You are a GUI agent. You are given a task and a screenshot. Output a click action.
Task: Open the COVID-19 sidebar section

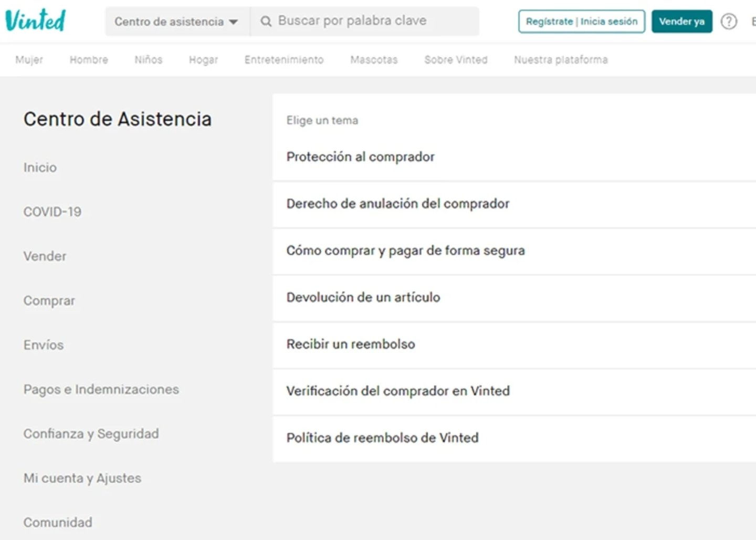pos(52,212)
